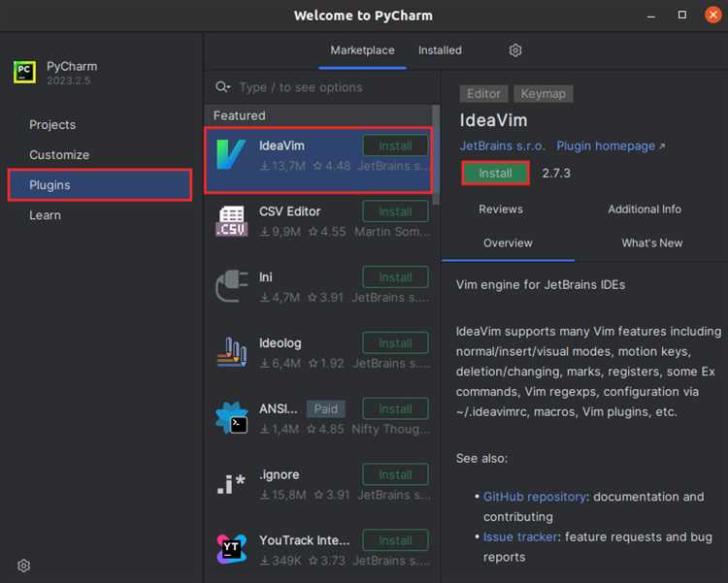Image resolution: width=728 pixels, height=583 pixels.
Task: Close the Welcome to PyCharm window
Action: pos(712,15)
